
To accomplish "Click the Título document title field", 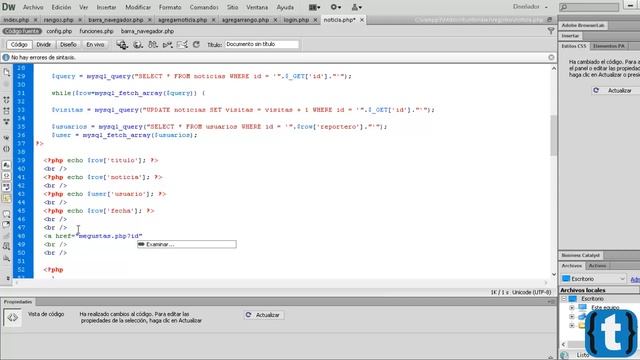I will coord(262,44).
